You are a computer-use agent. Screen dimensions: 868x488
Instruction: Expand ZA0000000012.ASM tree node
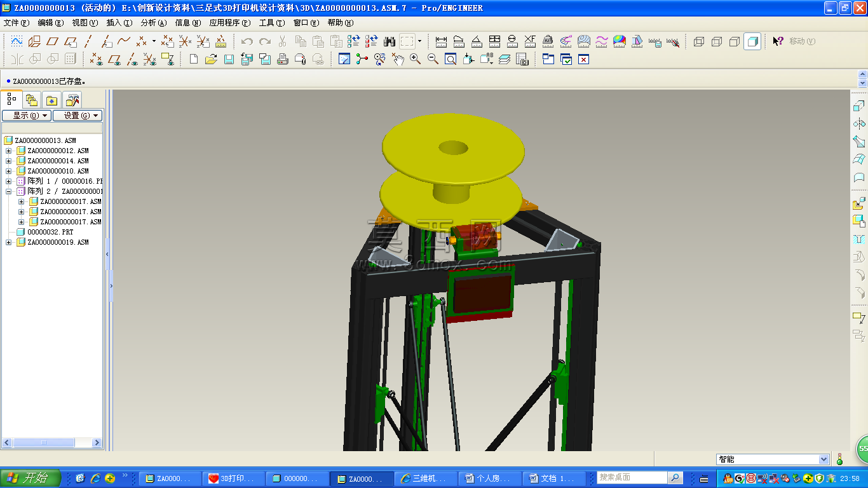click(x=9, y=151)
